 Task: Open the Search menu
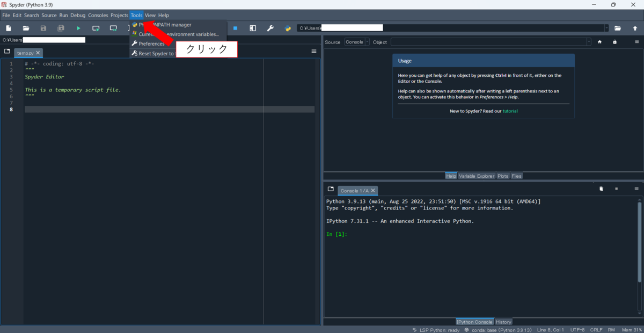[31, 16]
